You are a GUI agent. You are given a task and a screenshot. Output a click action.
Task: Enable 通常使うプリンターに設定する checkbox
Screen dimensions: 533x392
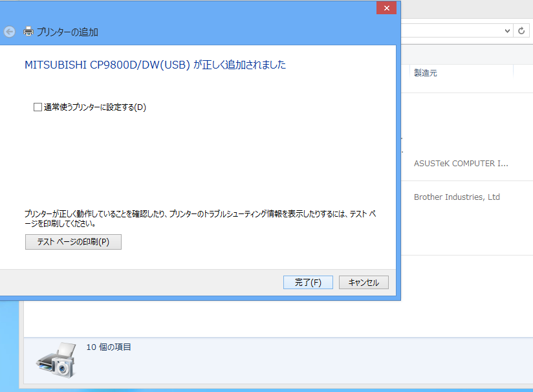pos(38,107)
